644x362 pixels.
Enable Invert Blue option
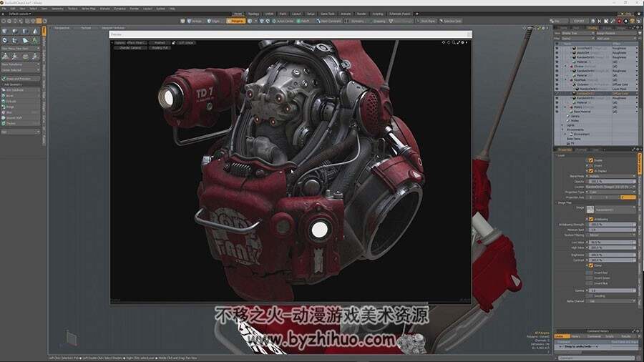point(589,283)
